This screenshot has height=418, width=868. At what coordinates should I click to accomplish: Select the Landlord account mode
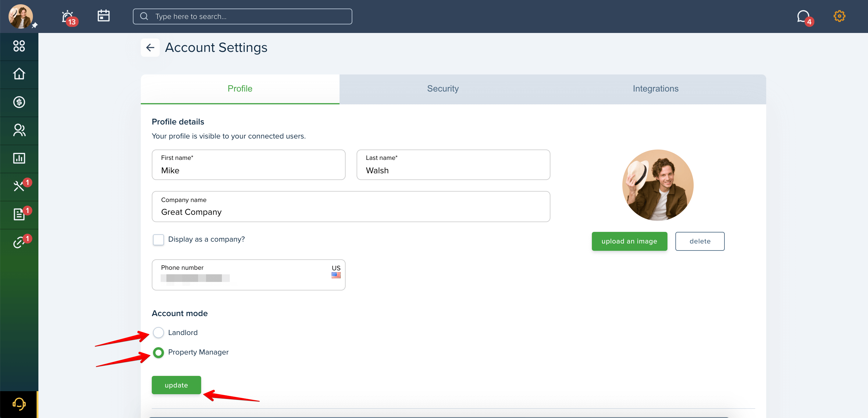click(158, 333)
